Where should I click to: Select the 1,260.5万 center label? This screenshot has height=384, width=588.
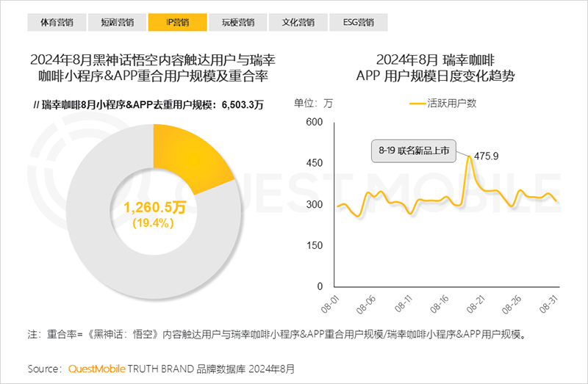pyautogui.click(x=154, y=207)
